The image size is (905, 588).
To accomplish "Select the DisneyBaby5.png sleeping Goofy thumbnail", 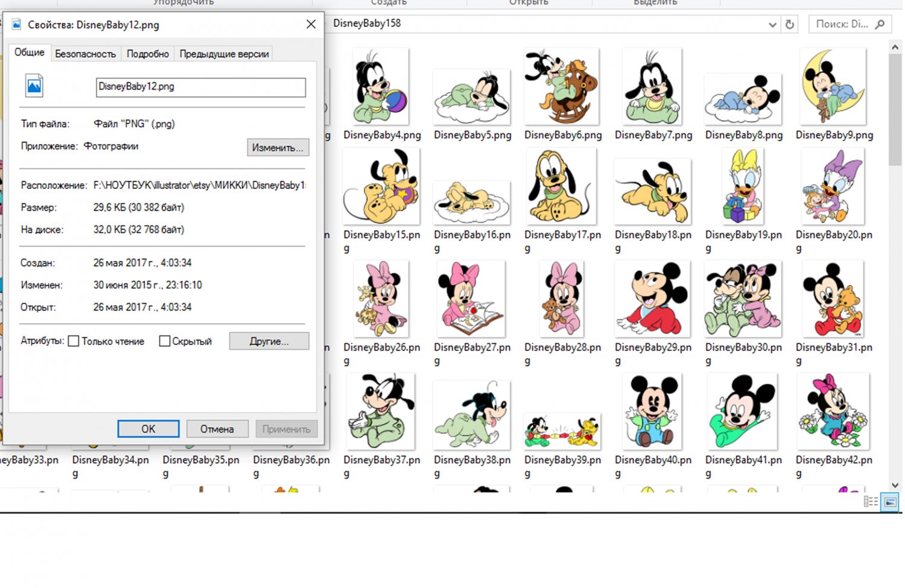I will (x=472, y=97).
